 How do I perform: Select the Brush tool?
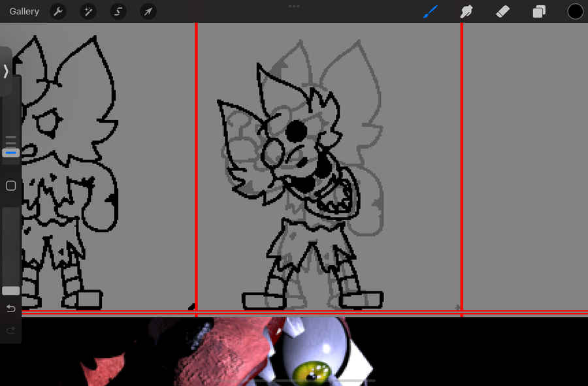tap(431, 12)
